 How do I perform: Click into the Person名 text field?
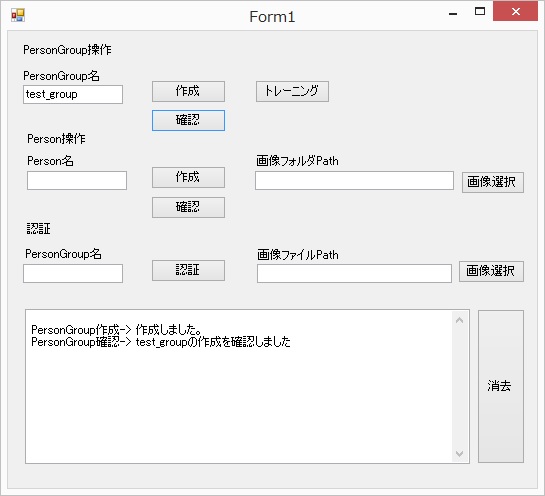click(x=77, y=180)
